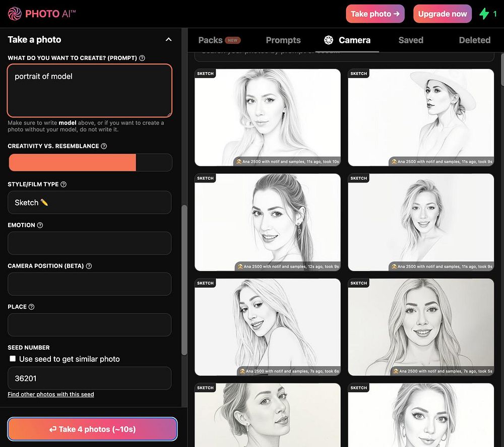Click Take 4 photos (~10s) button
Screen dimensions: 504x447
[93, 429]
